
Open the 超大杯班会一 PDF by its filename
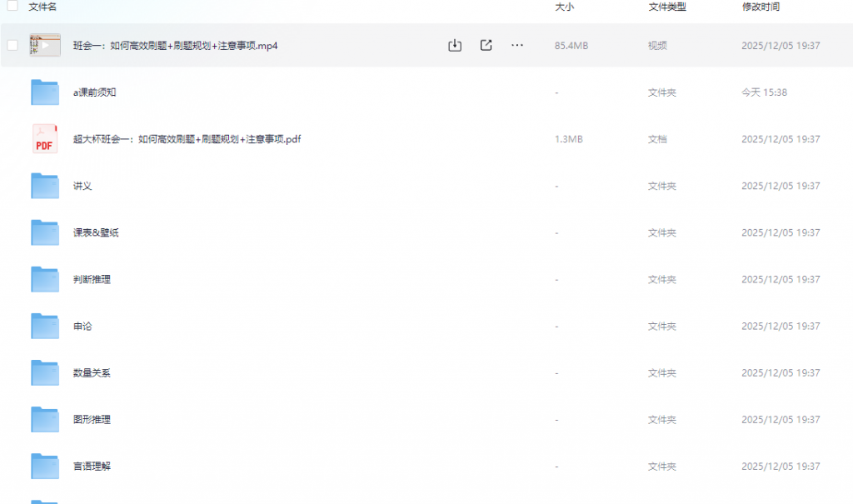188,139
